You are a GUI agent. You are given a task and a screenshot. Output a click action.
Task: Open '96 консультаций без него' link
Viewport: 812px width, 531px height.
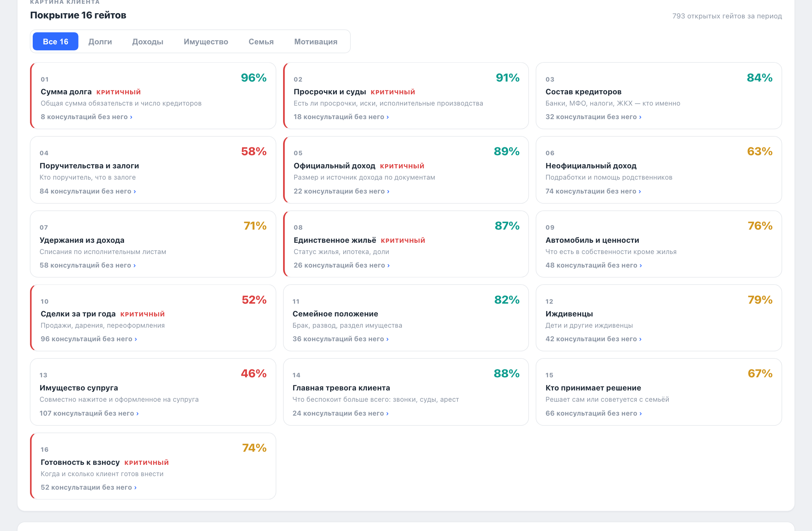tap(89, 339)
